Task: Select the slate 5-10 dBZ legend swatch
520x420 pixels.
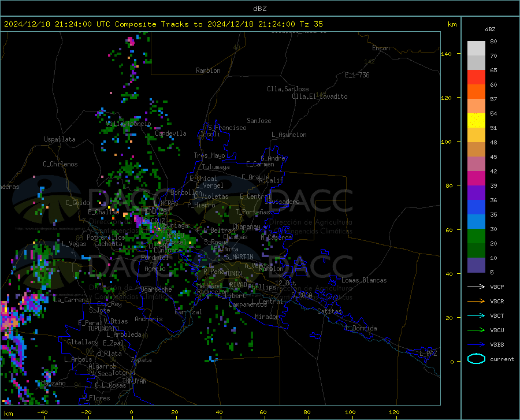Action: tap(476, 265)
